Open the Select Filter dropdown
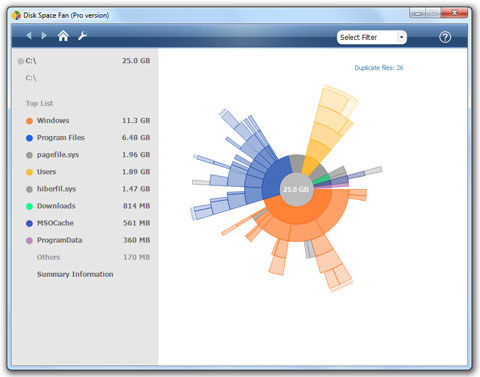The height and width of the screenshot is (377, 480). click(x=372, y=37)
